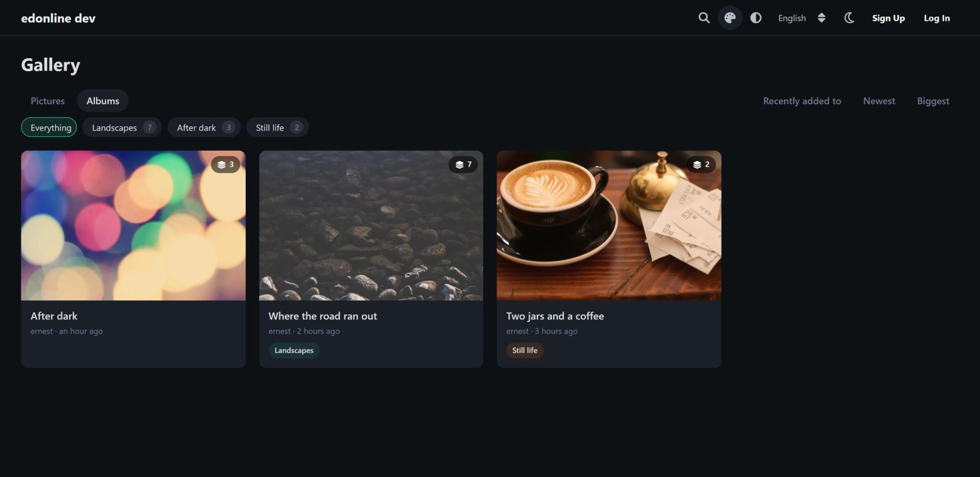Click the Still life tag on coffee album
The image size is (980, 477).
click(x=525, y=351)
